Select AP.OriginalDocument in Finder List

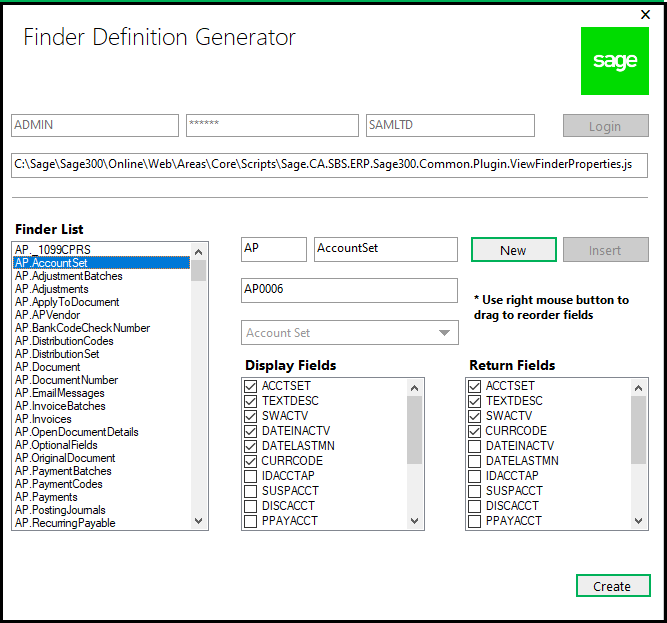pos(101,458)
